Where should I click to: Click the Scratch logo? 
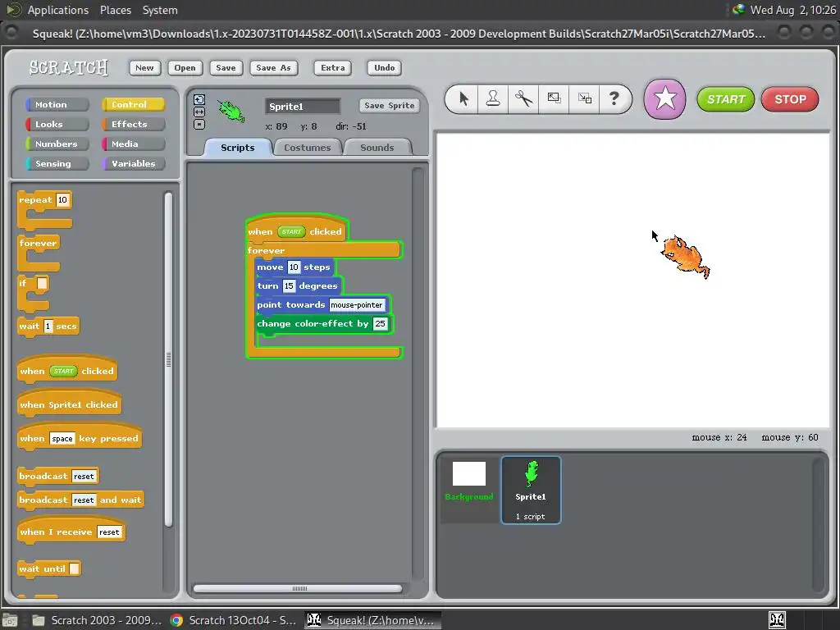69,67
